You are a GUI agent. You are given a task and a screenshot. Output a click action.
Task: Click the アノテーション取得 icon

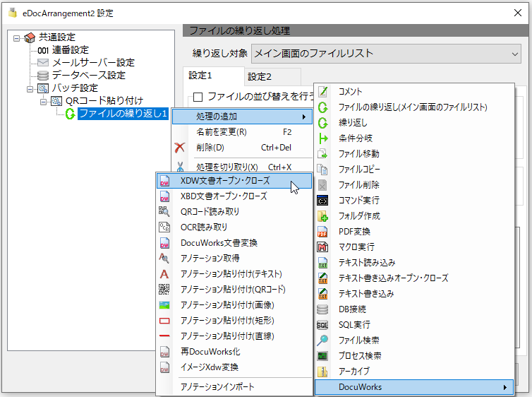point(164,258)
